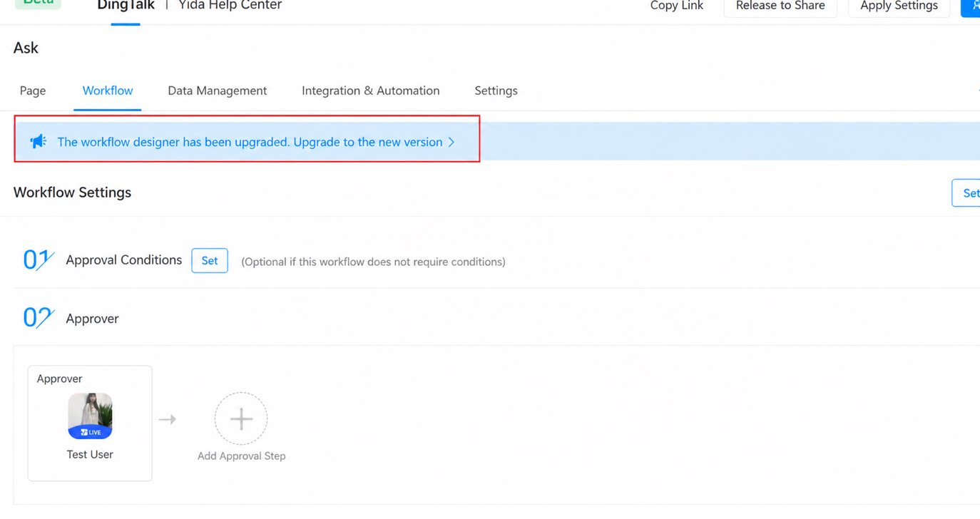Click the Test User avatar image
This screenshot has height=519, width=980.
pos(90,416)
